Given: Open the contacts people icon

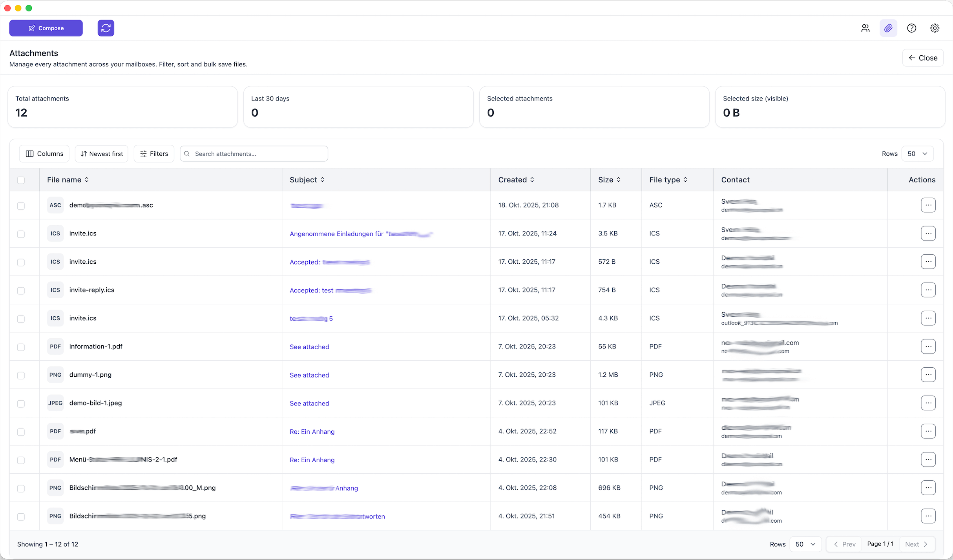Looking at the screenshot, I should pyautogui.click(x=865, y=28).
